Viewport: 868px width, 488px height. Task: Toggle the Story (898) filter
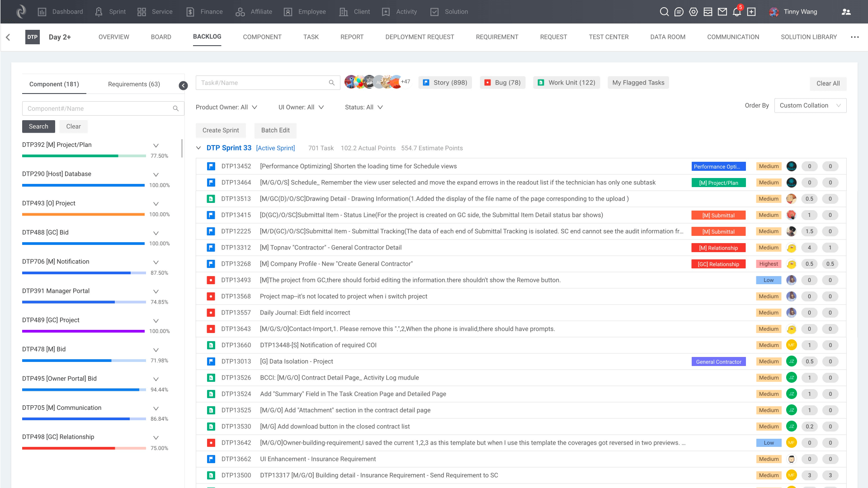tap(445, 83)
